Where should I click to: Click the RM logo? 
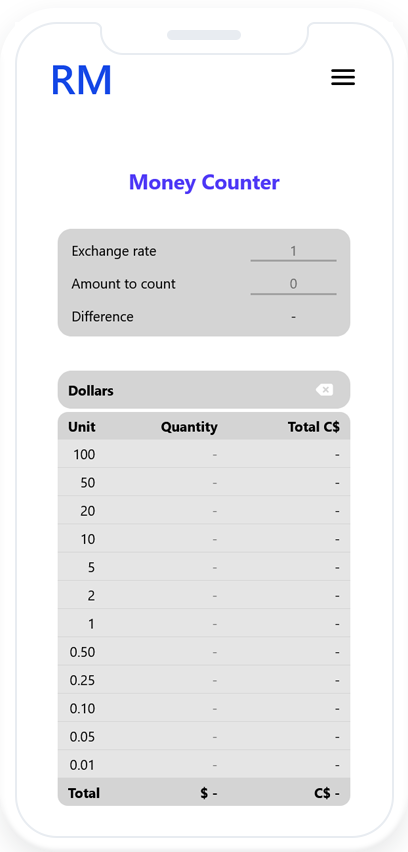coord(81,80)
